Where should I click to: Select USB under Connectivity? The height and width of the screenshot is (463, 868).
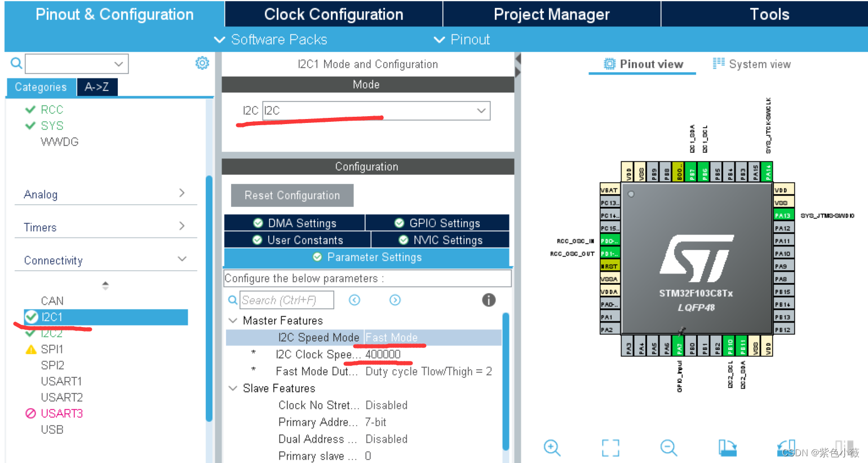point(52,429)
